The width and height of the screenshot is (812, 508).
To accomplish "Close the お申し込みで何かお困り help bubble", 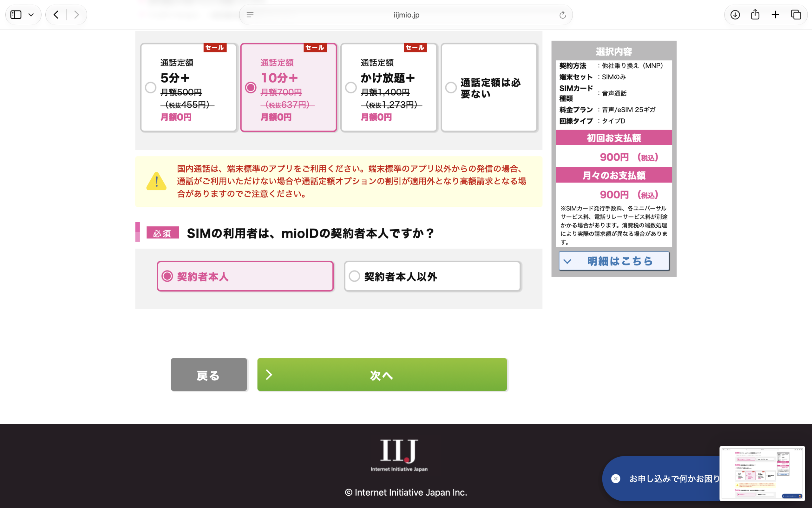I will click(616, 478).
